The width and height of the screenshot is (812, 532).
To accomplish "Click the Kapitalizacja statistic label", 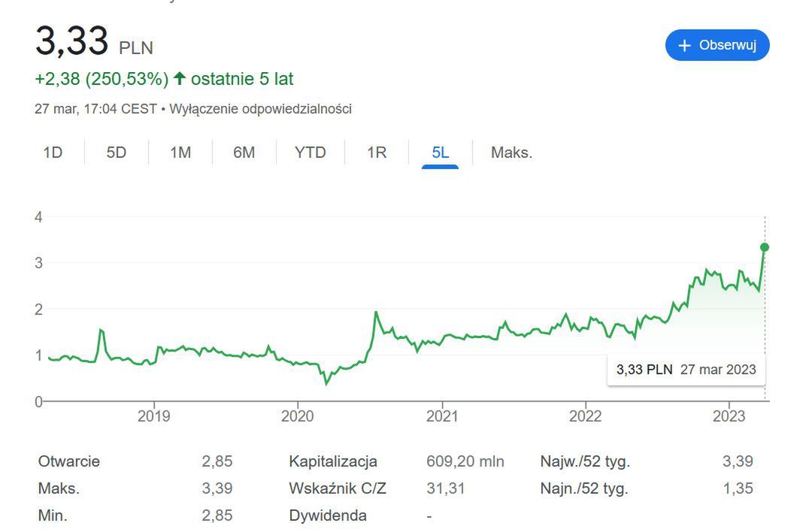I will point(333,461).
